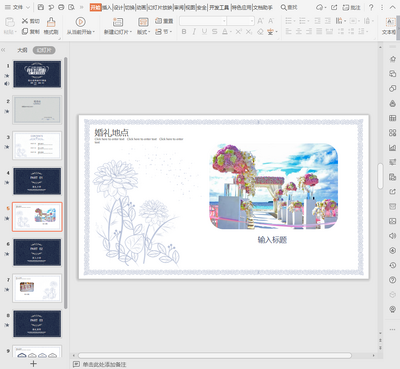Click slide title 婚礼地点
400x369 pixels.
112,133
